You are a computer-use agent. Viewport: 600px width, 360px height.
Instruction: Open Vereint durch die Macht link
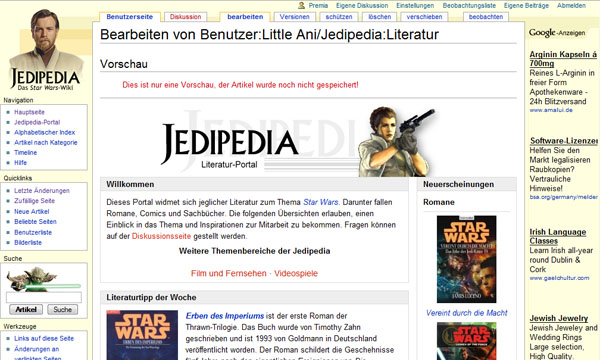(x=466, y=313)
